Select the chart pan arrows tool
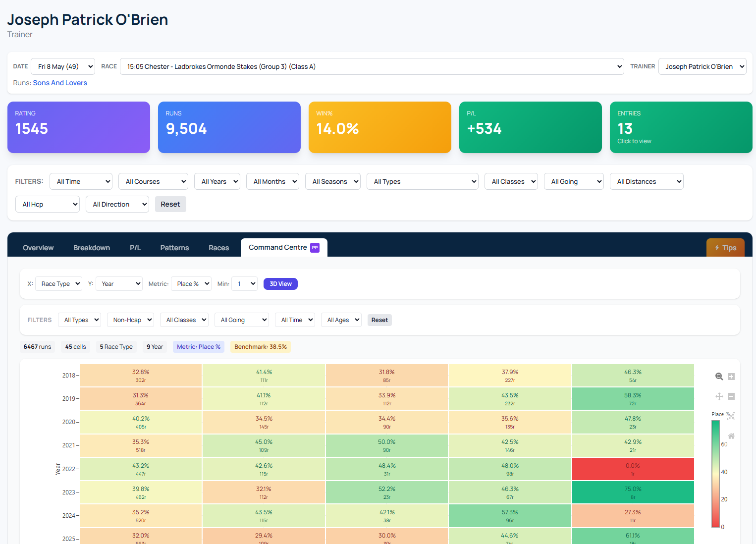Image resolution: width=756 pixels, height=544 pixels. tap(719, 396)
